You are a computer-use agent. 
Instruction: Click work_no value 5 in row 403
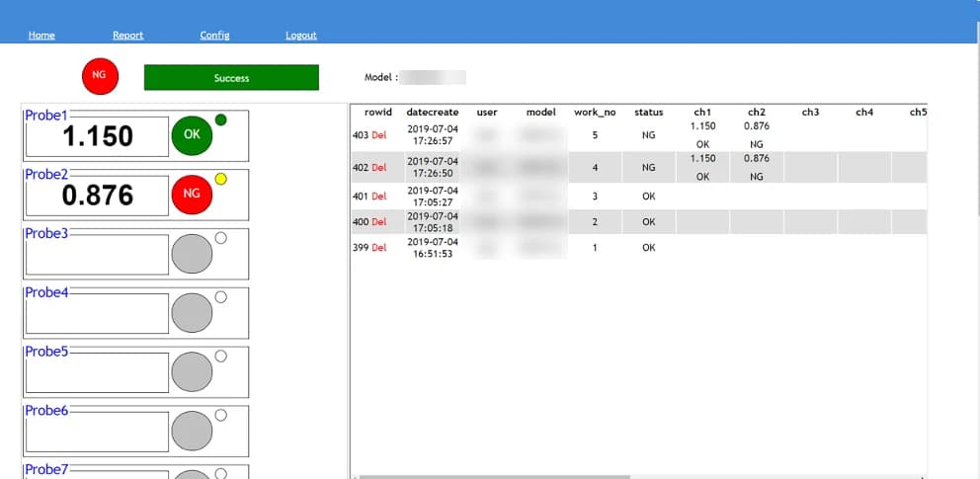click(x=595, y=135)
